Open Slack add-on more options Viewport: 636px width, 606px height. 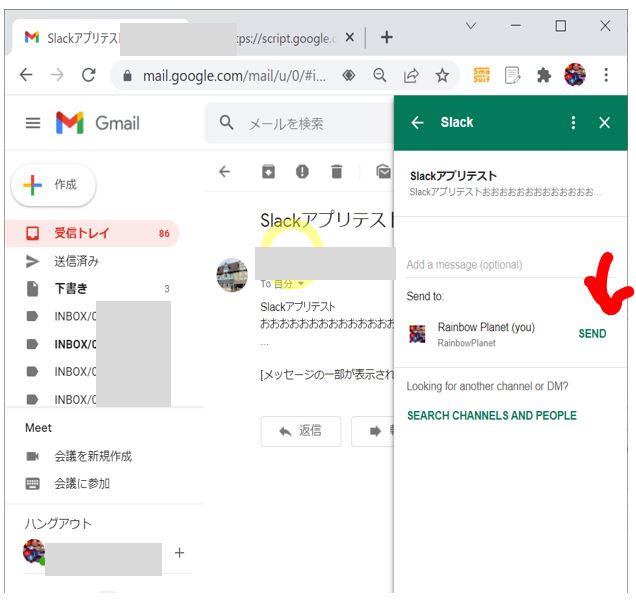click(573, 122)
